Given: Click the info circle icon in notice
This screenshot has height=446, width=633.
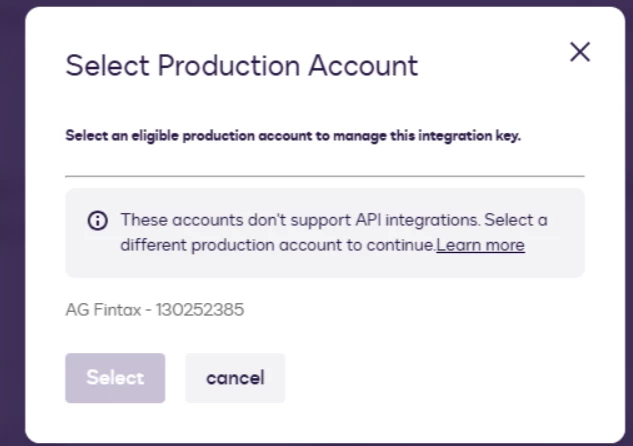Looking at the screenshot, I should tap(98, 221).
